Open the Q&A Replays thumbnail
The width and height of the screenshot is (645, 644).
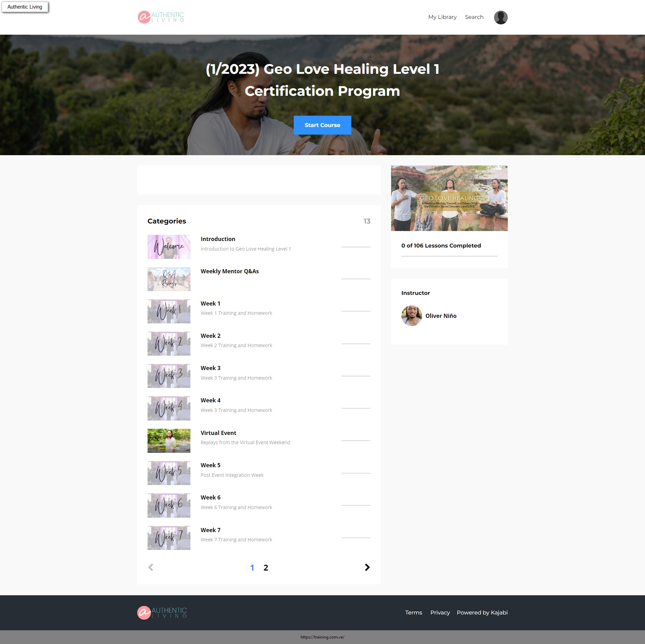point(169,279)
